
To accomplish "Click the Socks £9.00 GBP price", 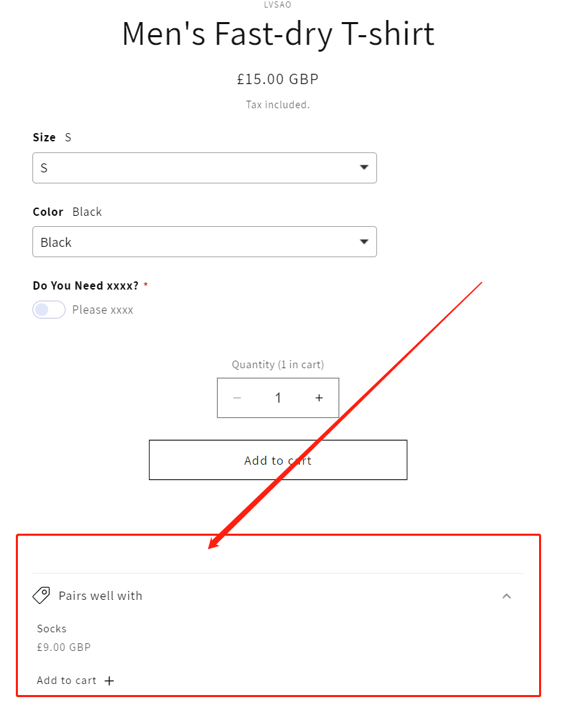I will tap(63, 647).
